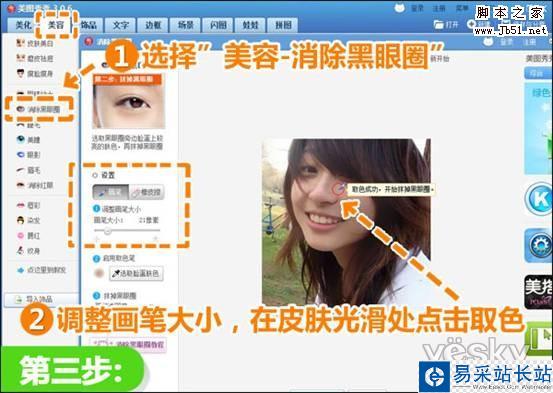Click the blue K round icon

click(x=540, y=198)
